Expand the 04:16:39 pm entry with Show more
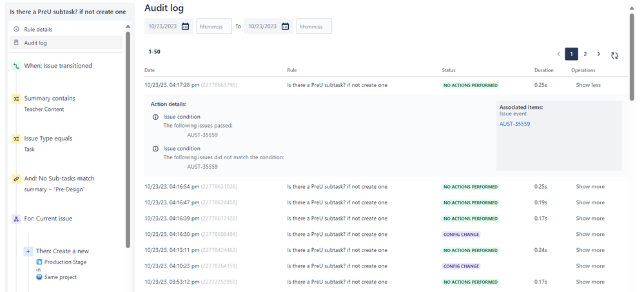644x292 pixels. (x=590, y=219)
